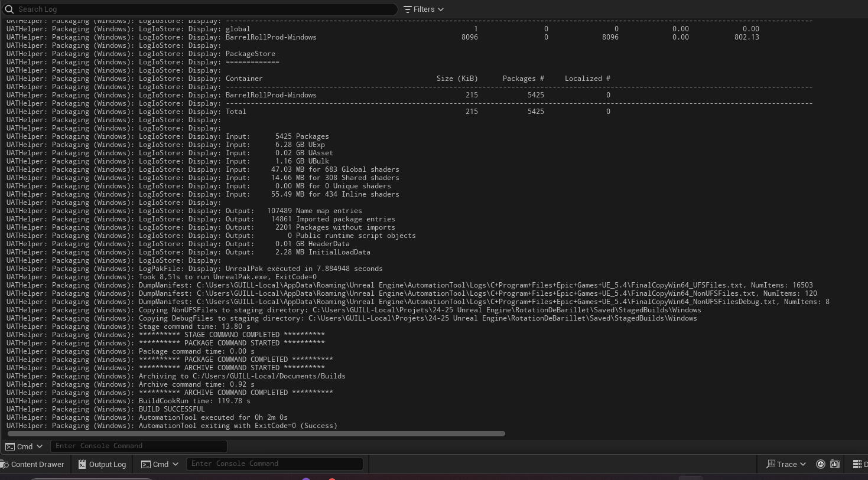This screenshot has width=868, height=480.
Task: Focus the Search Log field
Action: 201,9
